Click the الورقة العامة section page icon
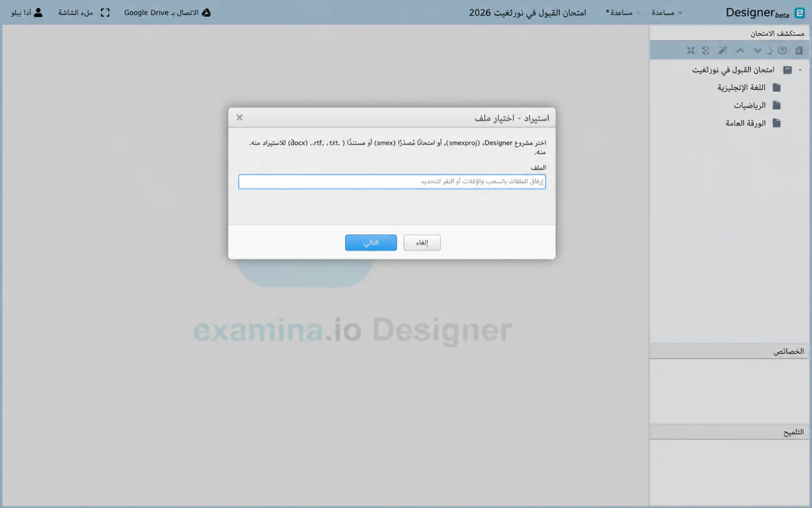The width and height of the screenshot is (812, 508). [x=776, y=123]
